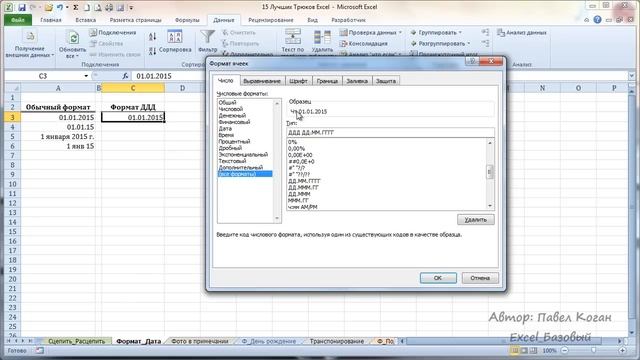The width and height of the screenshot is (640, 360).
Task: Click the AutoSum sigma icon in quick access toolbar
Action: pyautogui.click(x=76, y=7)
